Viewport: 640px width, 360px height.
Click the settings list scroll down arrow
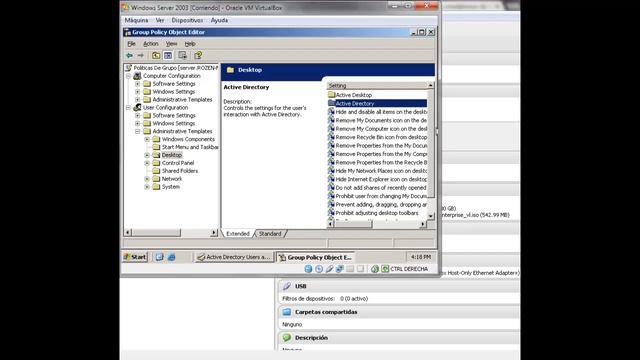tap(431, 216)
